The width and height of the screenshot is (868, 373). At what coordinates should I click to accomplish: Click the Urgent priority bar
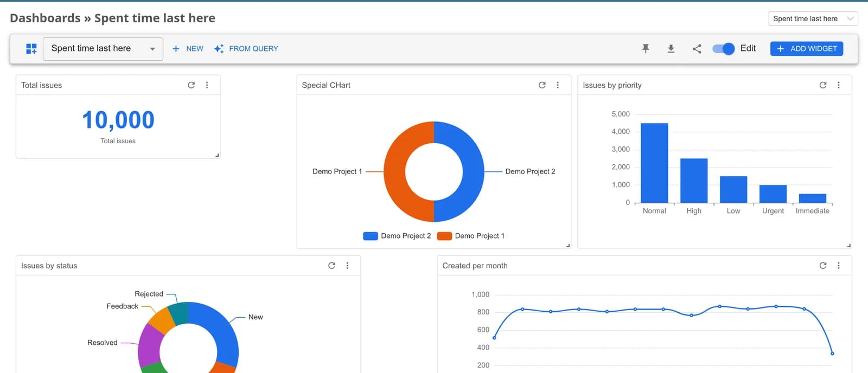click(773, 194)
